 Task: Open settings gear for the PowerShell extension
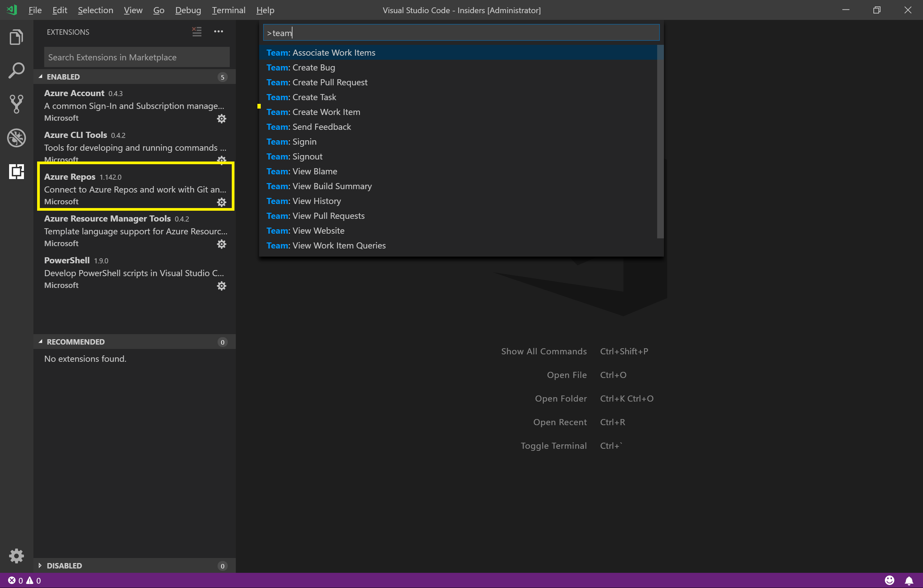pos(222,286)
